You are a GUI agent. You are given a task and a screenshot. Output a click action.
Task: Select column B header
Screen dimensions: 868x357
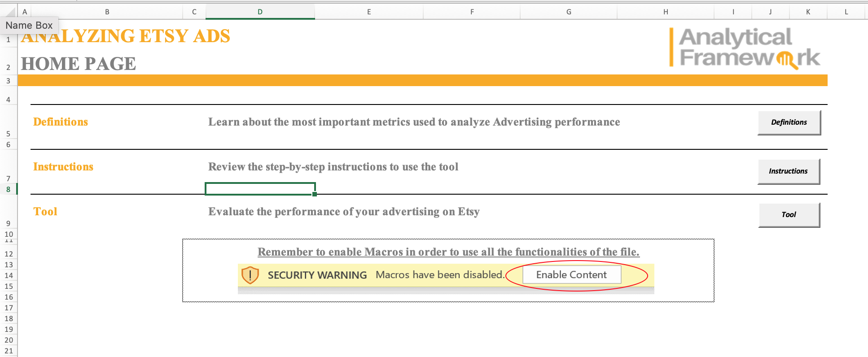click(107, 12)
